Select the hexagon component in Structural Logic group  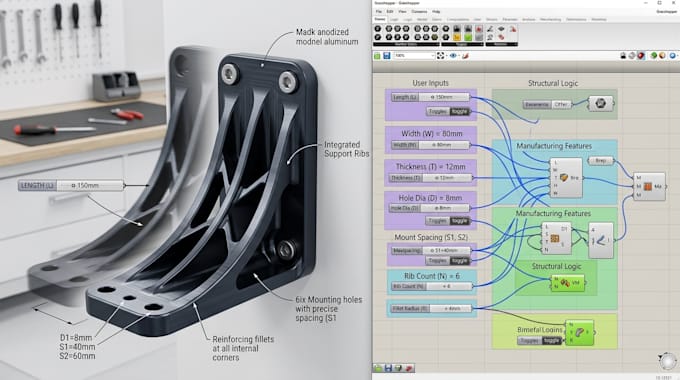(601, 104)
